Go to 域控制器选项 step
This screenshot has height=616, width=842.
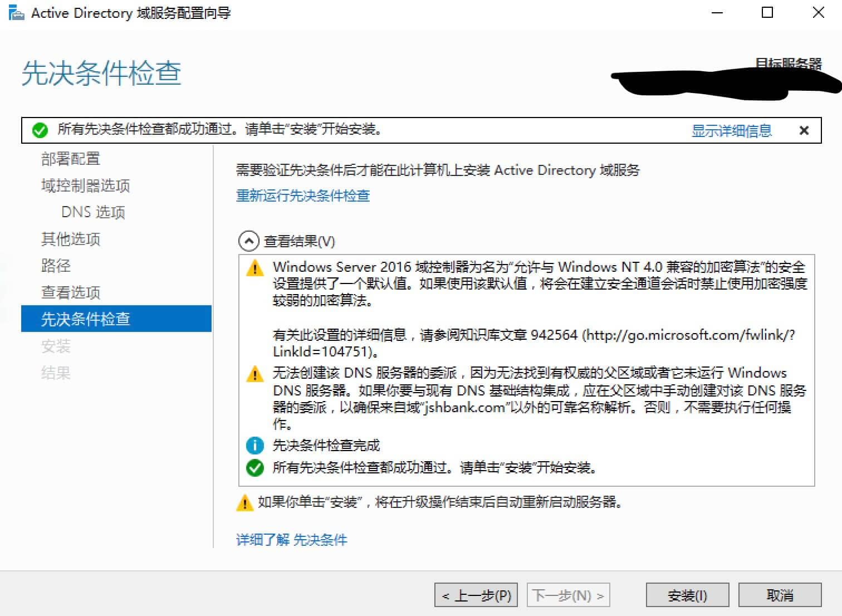point(85,185)
